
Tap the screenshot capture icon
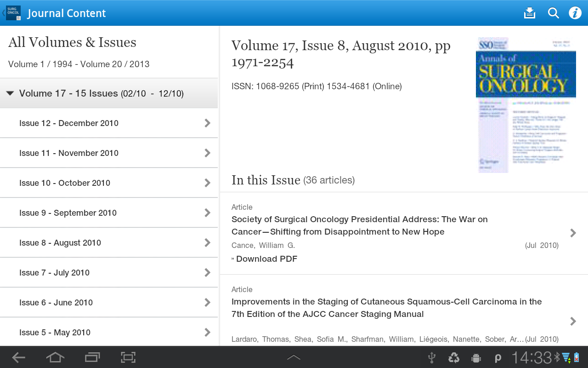(x=128, y=357)
